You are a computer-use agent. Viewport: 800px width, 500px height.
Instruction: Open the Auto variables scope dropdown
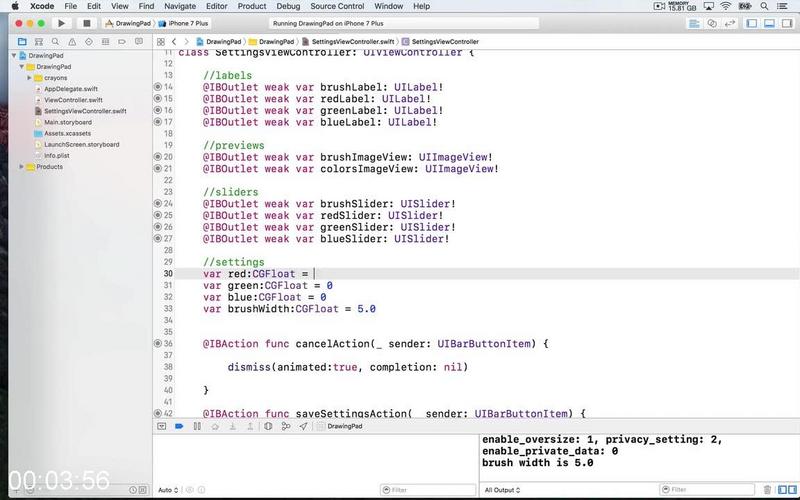point(168,490)
